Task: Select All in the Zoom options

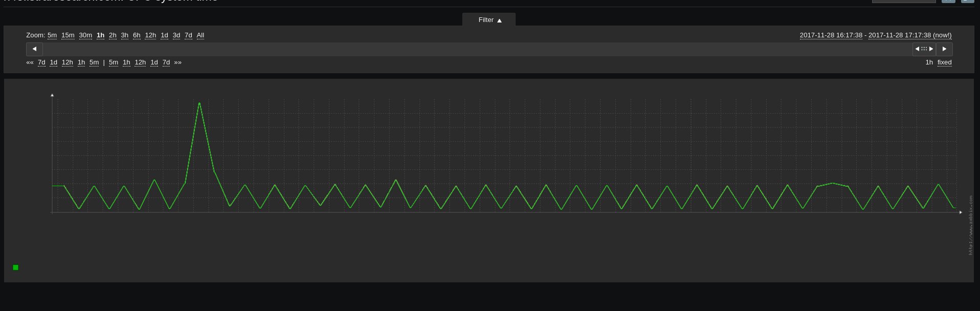Action: [201, 35]
